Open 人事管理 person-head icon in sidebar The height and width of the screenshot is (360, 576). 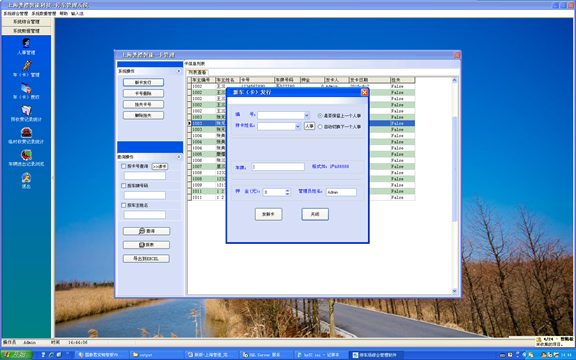tap(26, 43)
